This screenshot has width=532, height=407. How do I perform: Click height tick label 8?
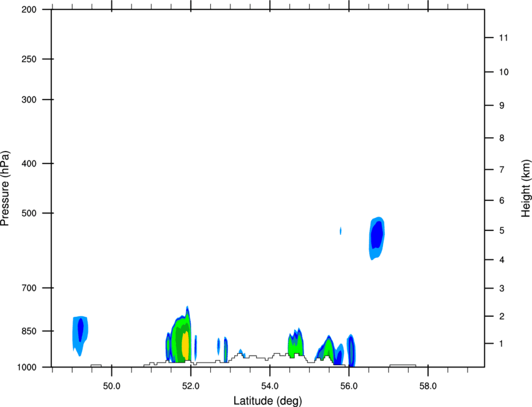coord(501,138)
